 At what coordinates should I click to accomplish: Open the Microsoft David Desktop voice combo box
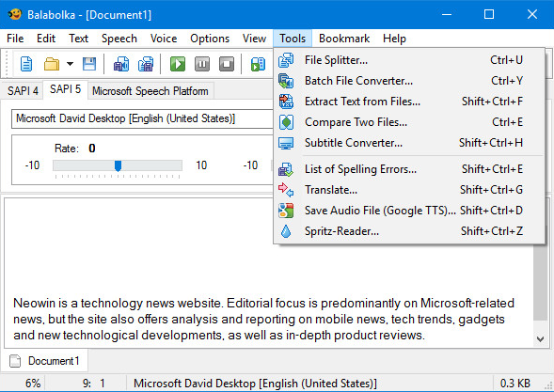(x=142, y=118)
